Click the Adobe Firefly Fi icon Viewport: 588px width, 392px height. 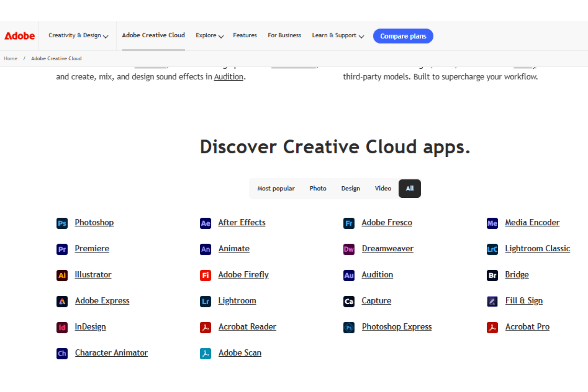pyautogui.click(x=205, y=275)
